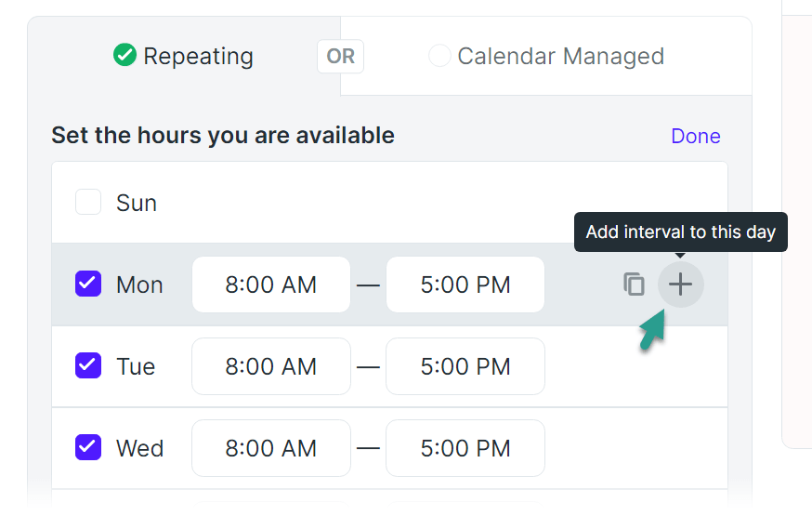Open Monday end time 5:00 PM field
Image resolution: width=812 pixels, height=516 pixels.
(465, 284)
